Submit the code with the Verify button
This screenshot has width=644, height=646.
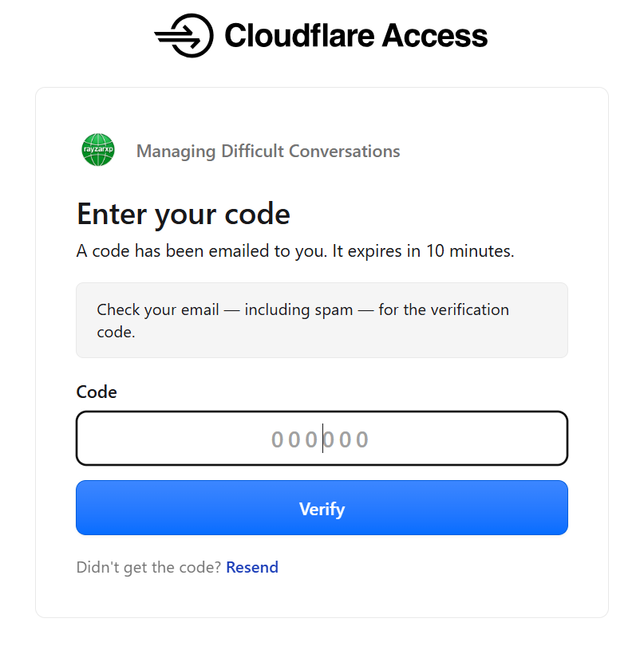(322, 508)
